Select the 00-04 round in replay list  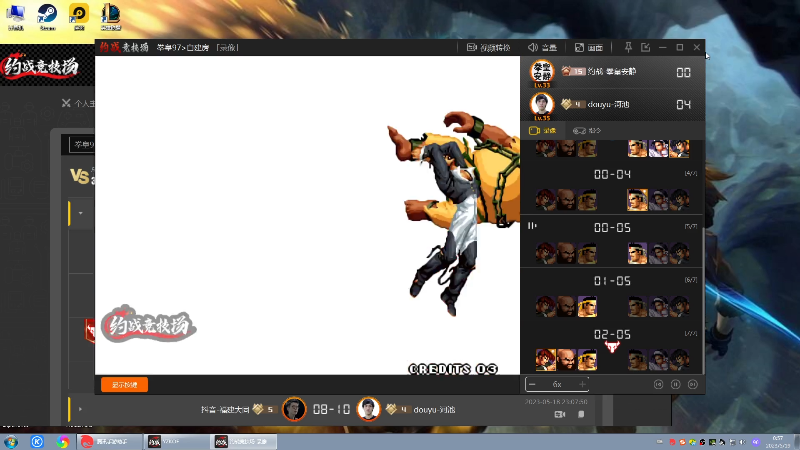[x=612, y=174]
